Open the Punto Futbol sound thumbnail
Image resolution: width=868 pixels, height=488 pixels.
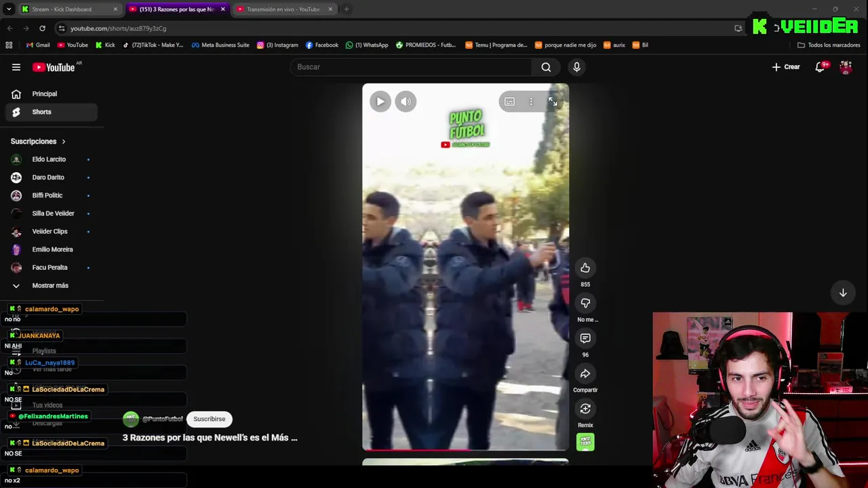(x=585, y=442)
